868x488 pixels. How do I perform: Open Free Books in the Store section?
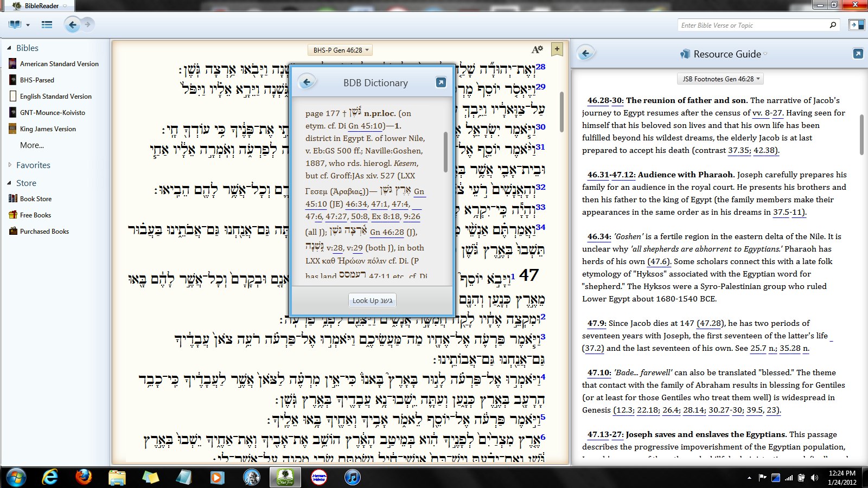point(35,215)
